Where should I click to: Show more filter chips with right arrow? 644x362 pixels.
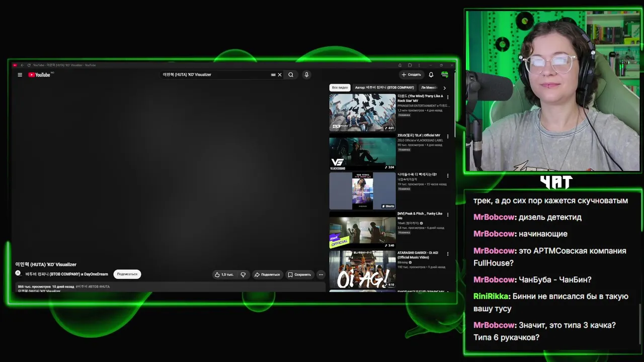pyautogui.click(x=444, y=88)
